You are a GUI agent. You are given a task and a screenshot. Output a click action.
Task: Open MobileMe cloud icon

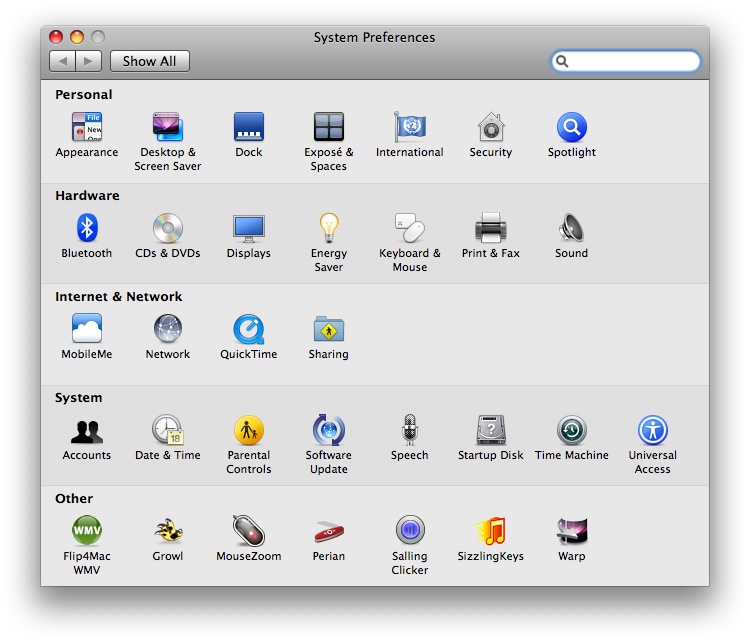tap(87, 329)
